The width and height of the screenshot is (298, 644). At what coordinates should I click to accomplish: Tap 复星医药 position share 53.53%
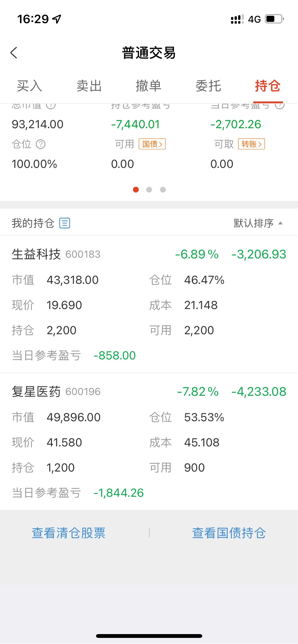click(204, 417)
